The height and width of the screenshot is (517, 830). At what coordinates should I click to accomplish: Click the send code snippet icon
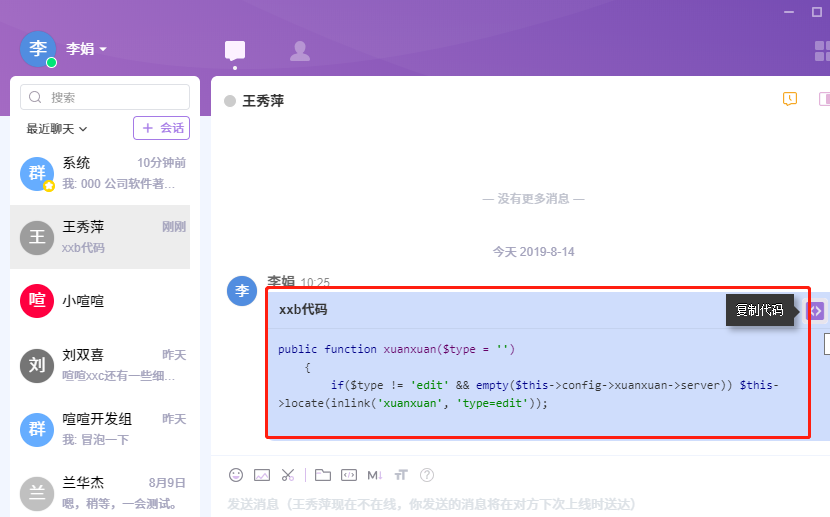coord(349,475)
